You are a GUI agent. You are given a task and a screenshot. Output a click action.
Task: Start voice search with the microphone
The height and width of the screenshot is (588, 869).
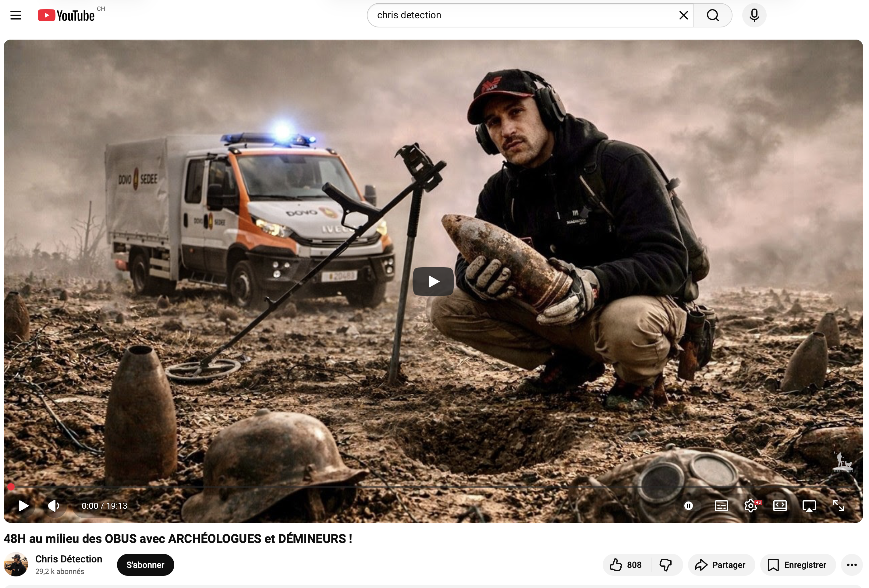(x=754, y=15)
